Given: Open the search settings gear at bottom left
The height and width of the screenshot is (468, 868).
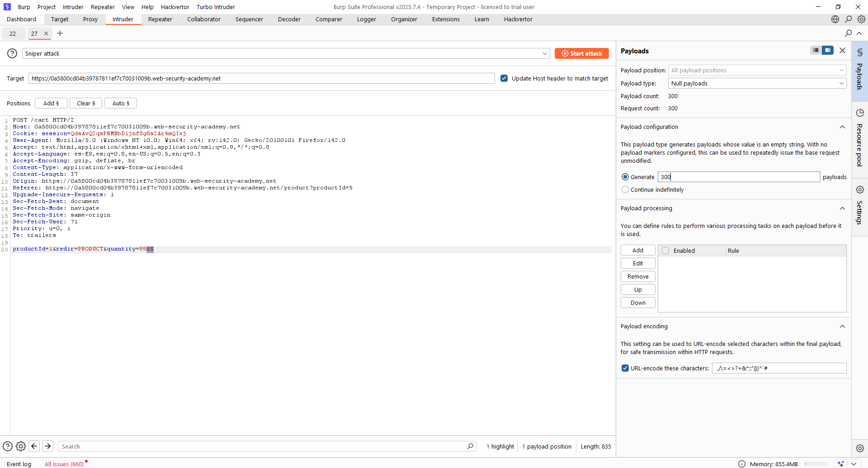Looking at the screenshot, I should tap(21, 446).
